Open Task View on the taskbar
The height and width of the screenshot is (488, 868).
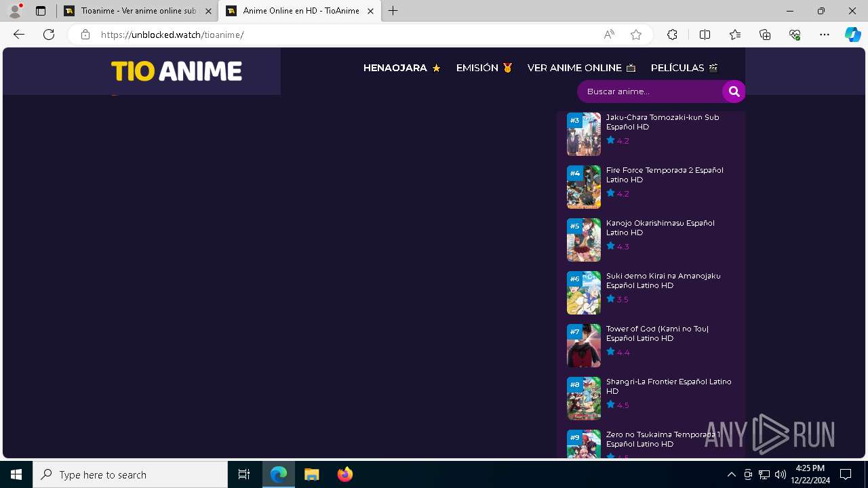coord(244,474)
